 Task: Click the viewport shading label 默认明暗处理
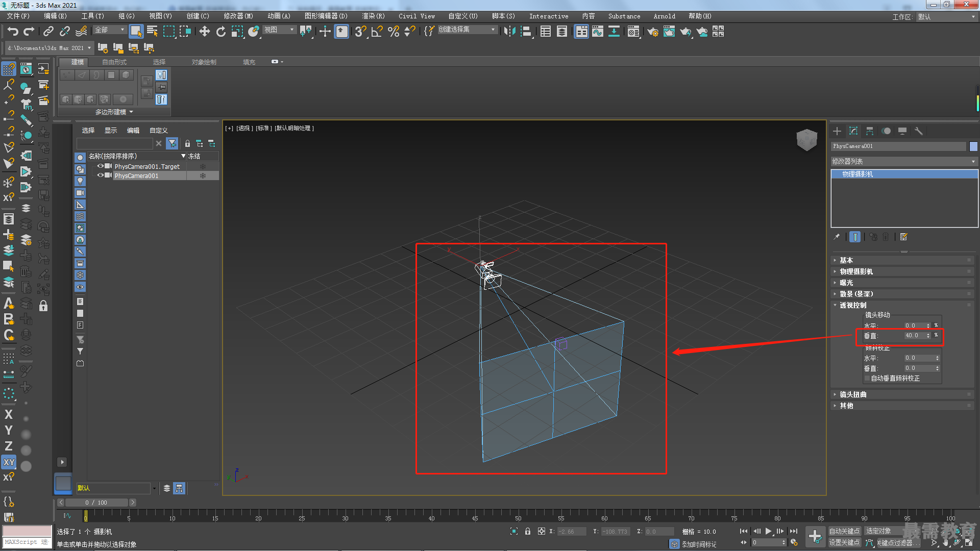pos(295,128)
